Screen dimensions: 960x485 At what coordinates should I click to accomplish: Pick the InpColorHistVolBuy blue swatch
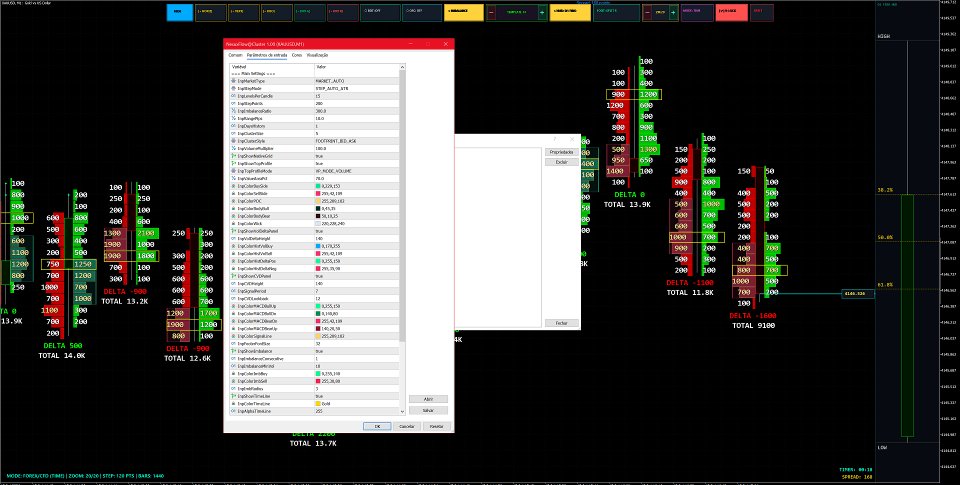318,246
